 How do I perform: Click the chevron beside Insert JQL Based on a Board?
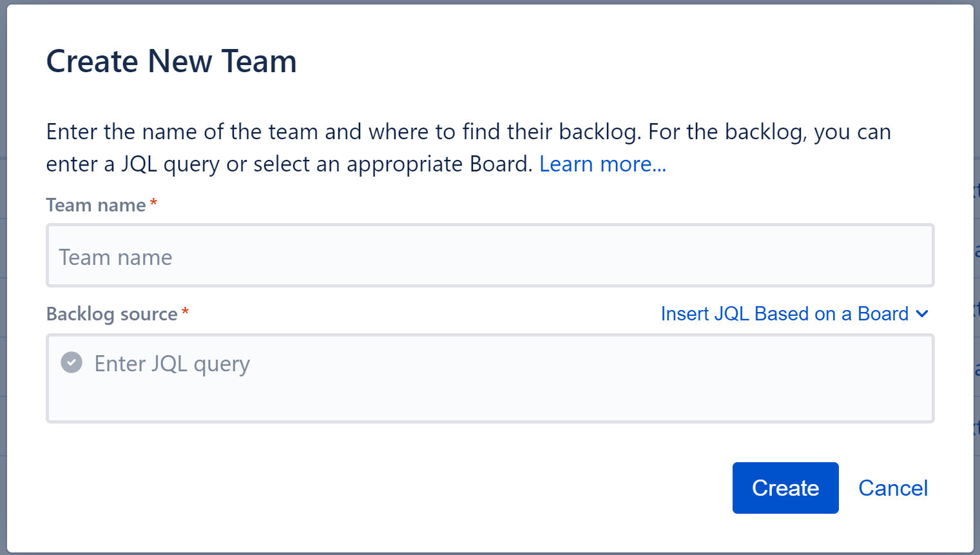pos(923,314)
